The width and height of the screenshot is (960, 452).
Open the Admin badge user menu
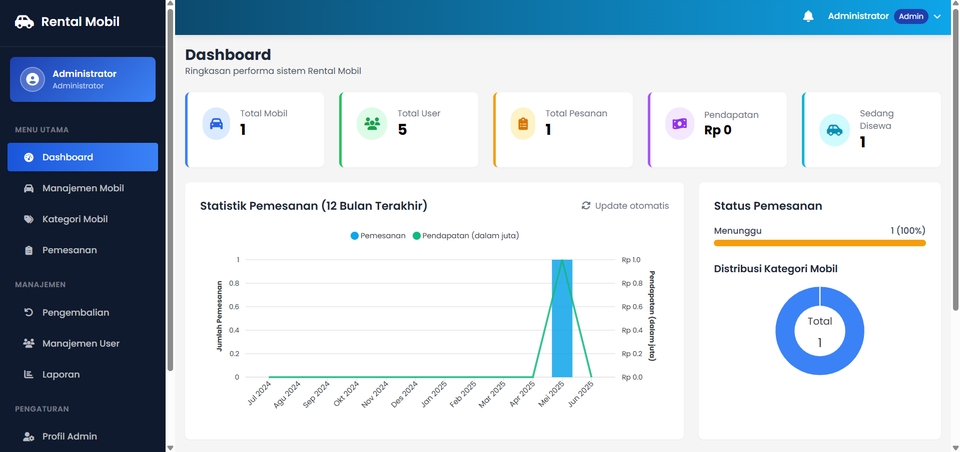(x=911, y=17)
